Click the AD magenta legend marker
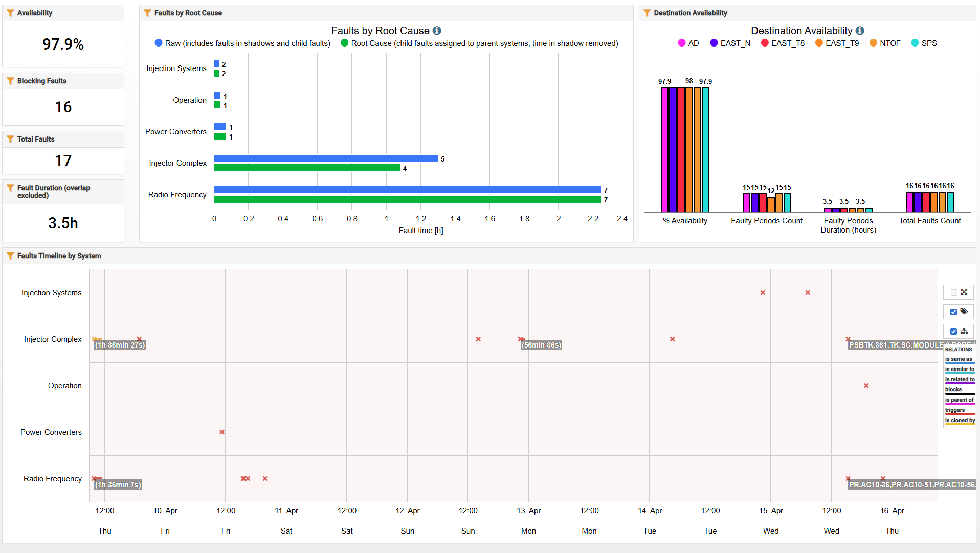This screenshot has height=553, width=980. pyautogui.click(x=682, y=43)
